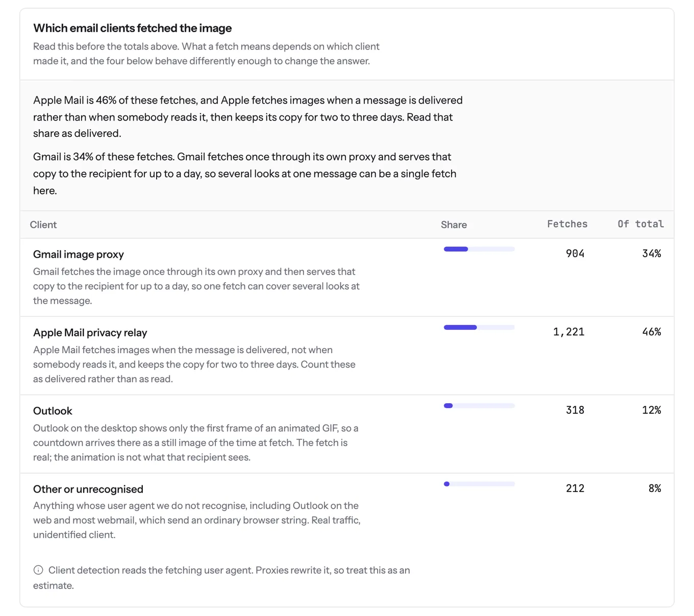This screenshot has height=616, width=694.
Task: Click the Fetches column header
Action: (x=567, y=224)
